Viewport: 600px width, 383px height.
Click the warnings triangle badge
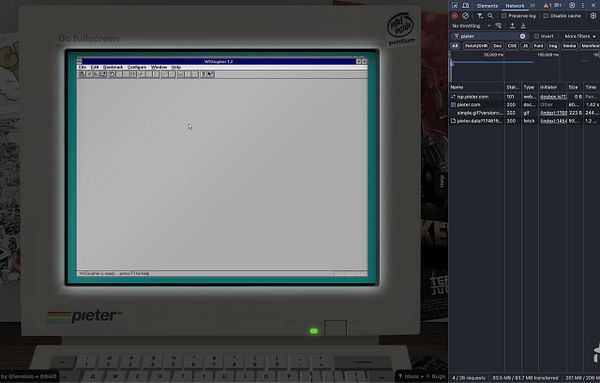click(547, 5)
